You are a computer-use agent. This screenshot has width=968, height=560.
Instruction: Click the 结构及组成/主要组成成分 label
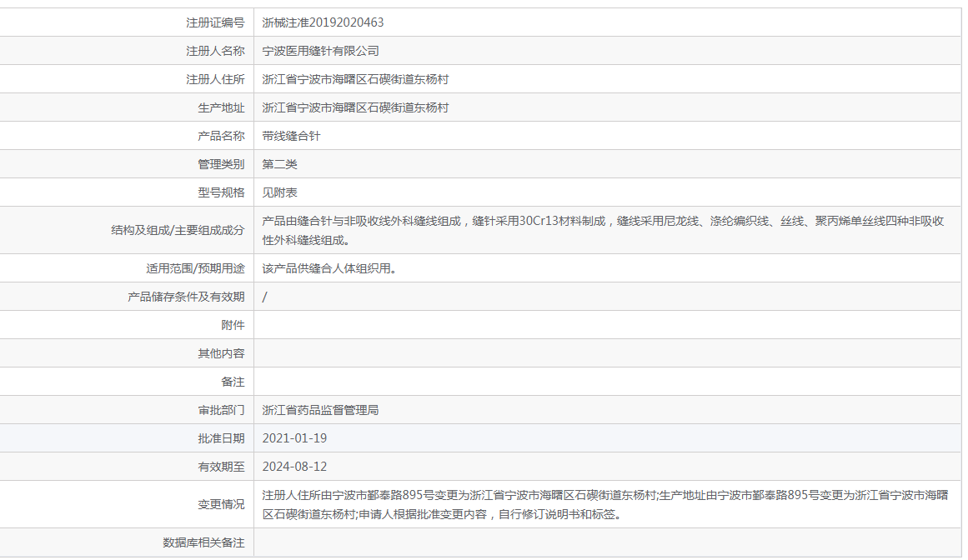tap(178, 230)
